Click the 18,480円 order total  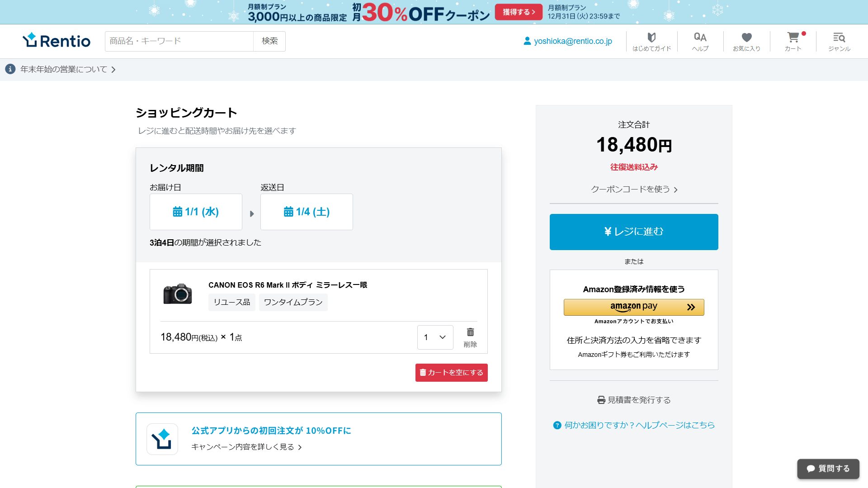click(634, 145)
